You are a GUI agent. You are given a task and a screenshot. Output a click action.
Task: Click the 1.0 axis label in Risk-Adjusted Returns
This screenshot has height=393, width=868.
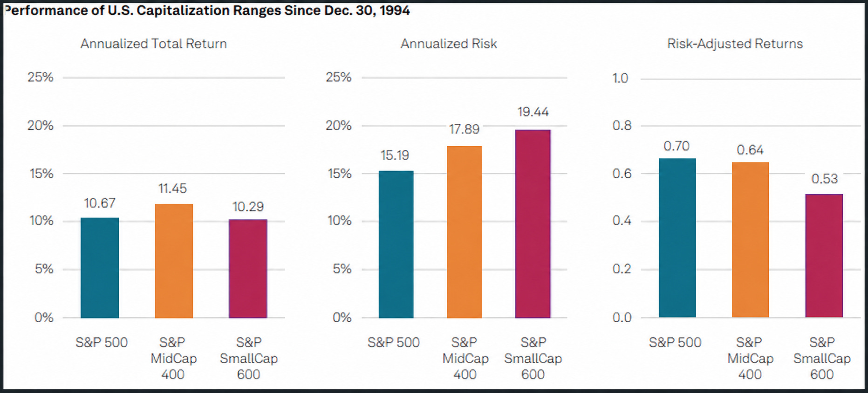tap(620, 78)
